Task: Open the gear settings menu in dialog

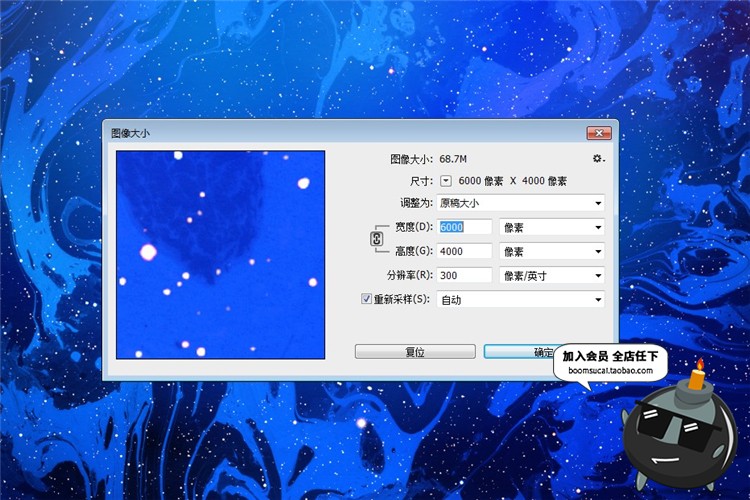Action: pos(598,158)
